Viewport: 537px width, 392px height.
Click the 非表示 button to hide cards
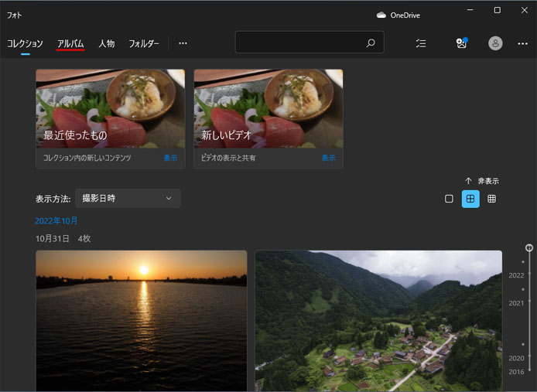[x=482, y=181]
